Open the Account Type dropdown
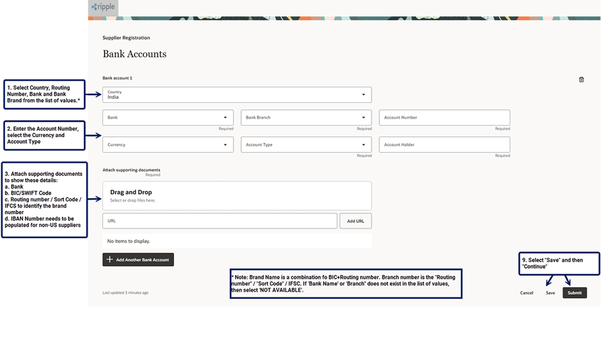601x364 pixels. (306, 145)
